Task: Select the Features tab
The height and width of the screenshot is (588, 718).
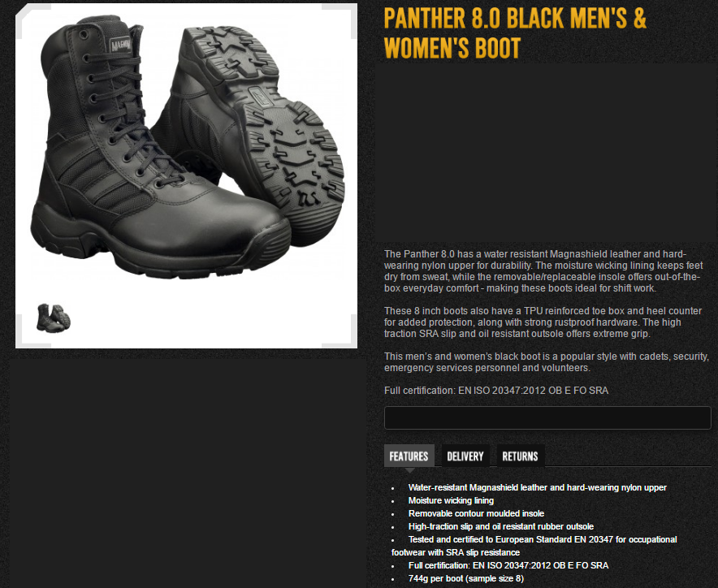Action: tap(409, 456)
